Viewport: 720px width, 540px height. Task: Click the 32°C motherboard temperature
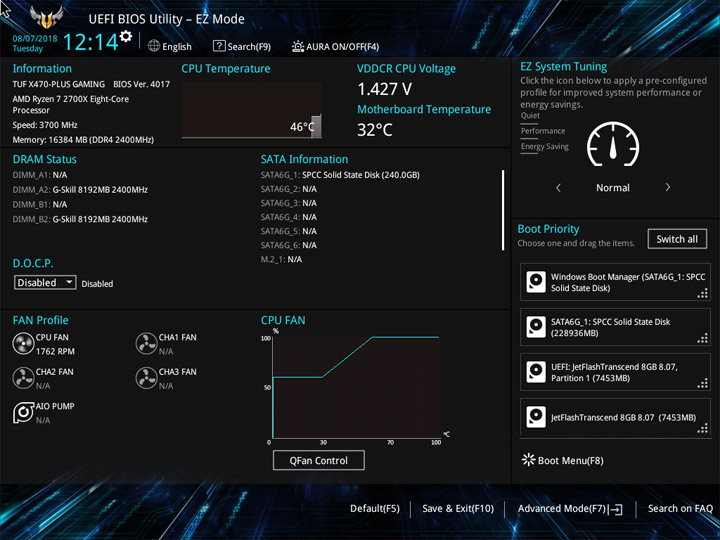pyautogui.click(x=375, y=130)
